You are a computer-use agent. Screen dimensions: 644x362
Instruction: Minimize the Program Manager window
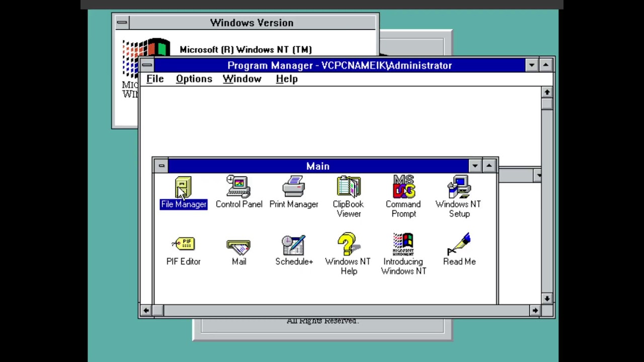[532, 65]
